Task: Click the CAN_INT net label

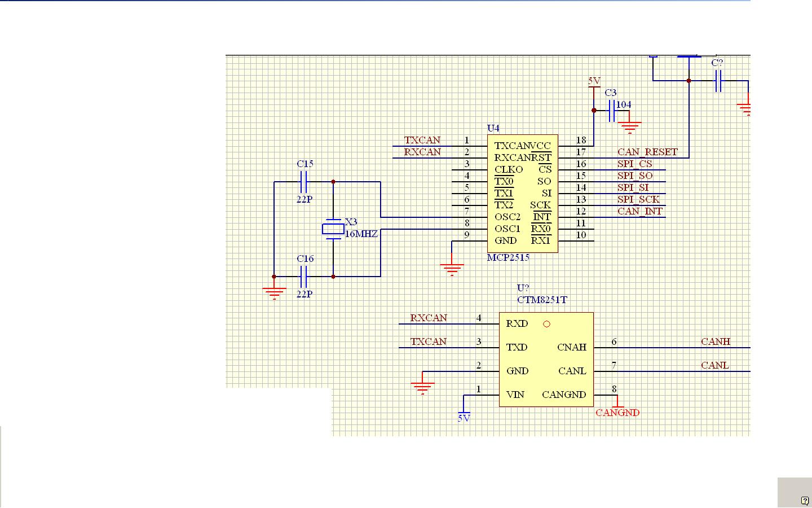Action: [639, 211]
